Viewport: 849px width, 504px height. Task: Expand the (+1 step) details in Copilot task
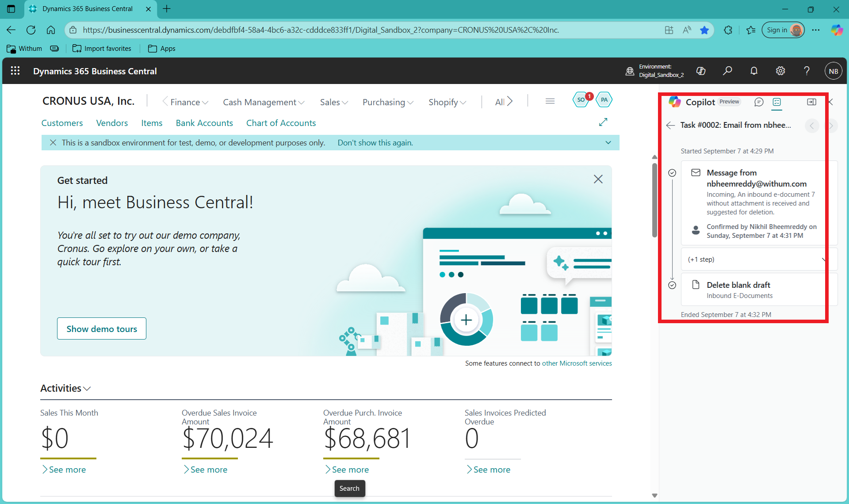coord(755,259)
